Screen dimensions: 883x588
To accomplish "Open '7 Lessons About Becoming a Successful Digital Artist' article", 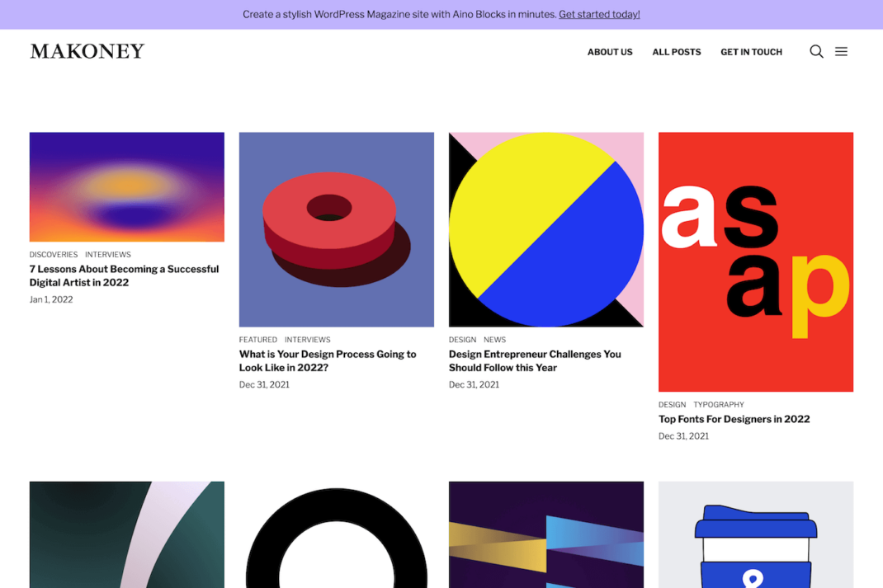I will (124, 275).
